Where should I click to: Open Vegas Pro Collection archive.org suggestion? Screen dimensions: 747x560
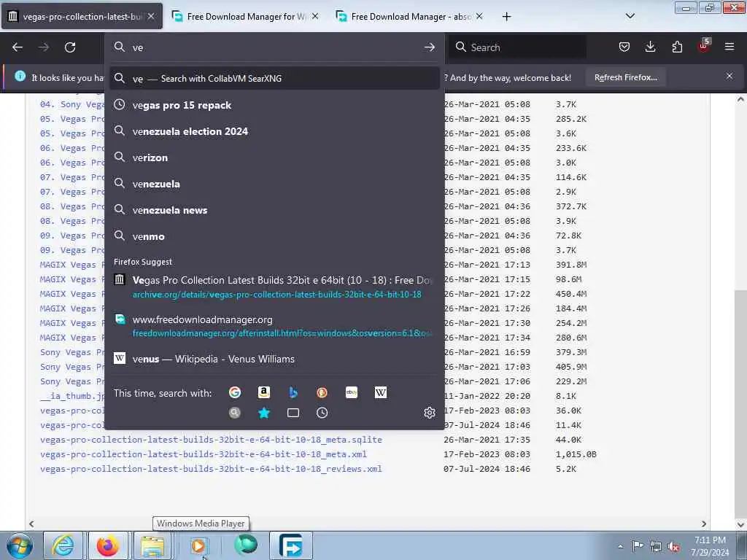tap(274, 287)
